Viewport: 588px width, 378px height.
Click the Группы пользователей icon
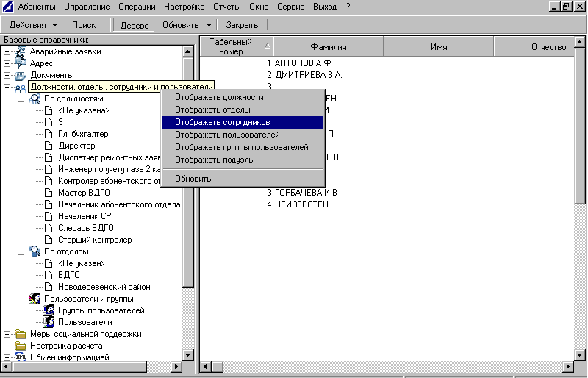click(49, 310)
